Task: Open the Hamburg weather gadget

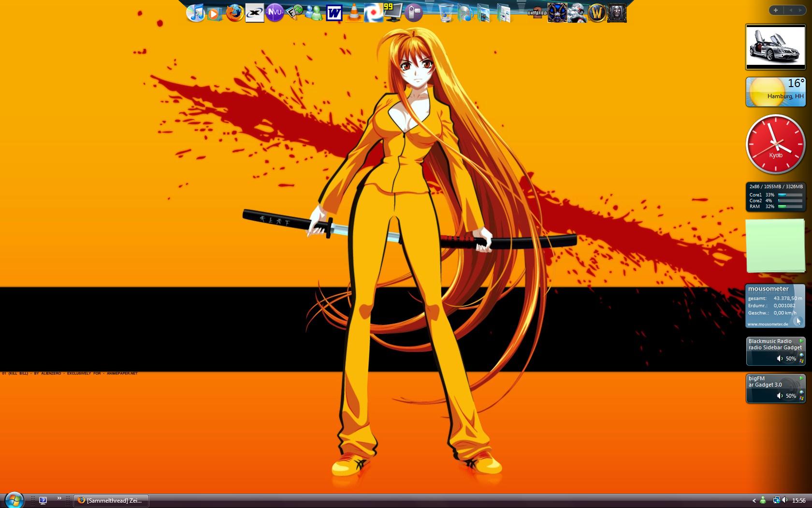Action: [776, 92]
